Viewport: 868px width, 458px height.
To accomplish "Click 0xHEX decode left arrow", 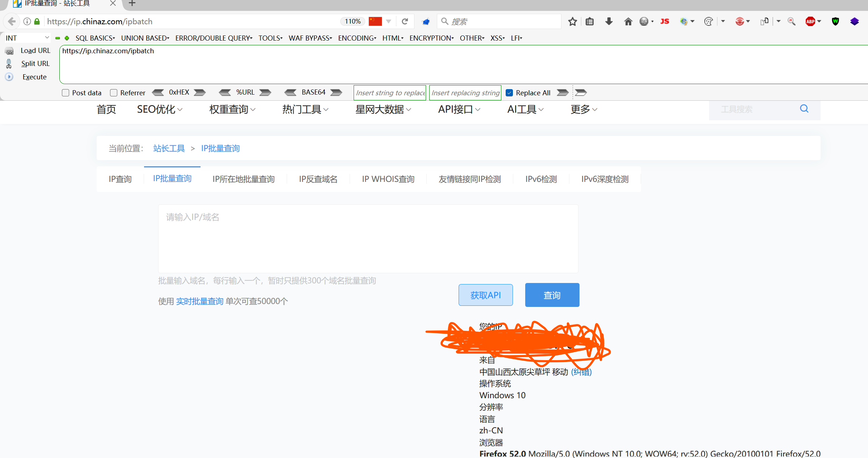I will click(x=158, y=92).
